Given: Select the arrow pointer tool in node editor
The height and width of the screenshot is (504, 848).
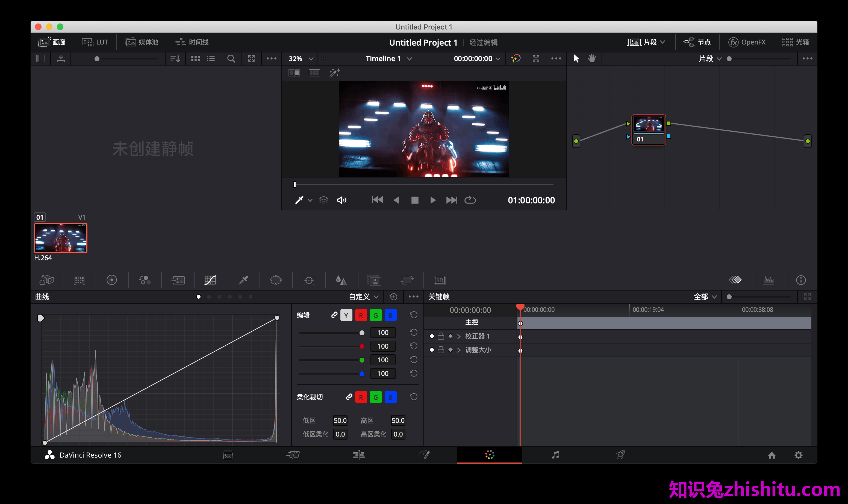Looking at the screenshot, I should point(576,58).
